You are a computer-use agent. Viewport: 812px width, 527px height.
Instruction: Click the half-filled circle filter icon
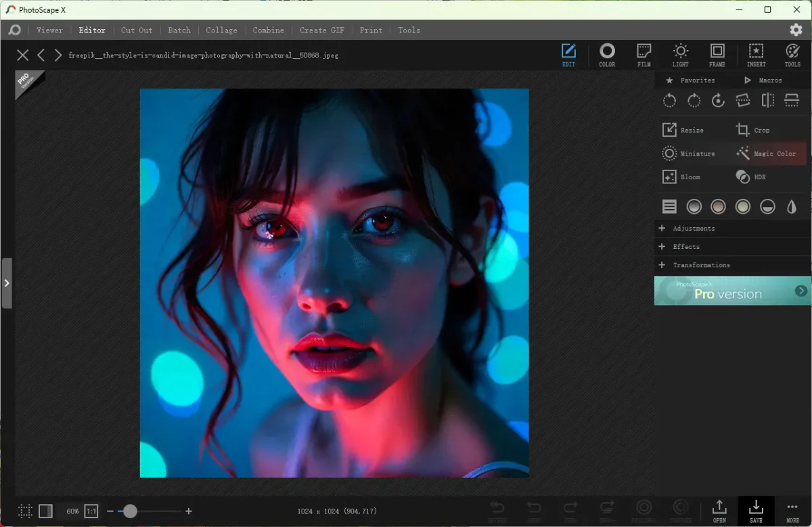click(767, 207)
